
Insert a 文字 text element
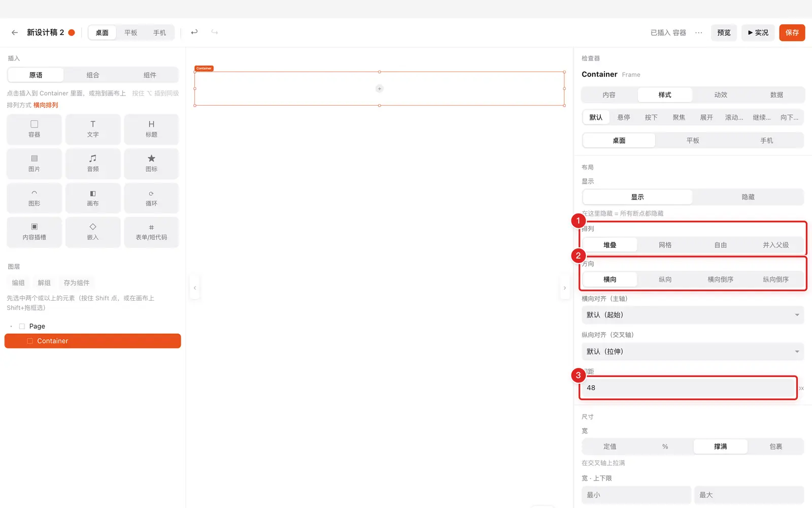93,129
